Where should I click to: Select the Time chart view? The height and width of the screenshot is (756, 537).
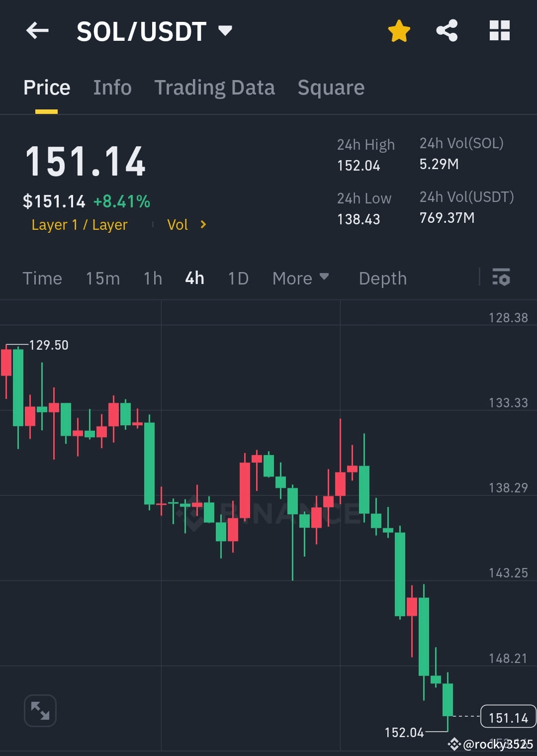point(42,278)
